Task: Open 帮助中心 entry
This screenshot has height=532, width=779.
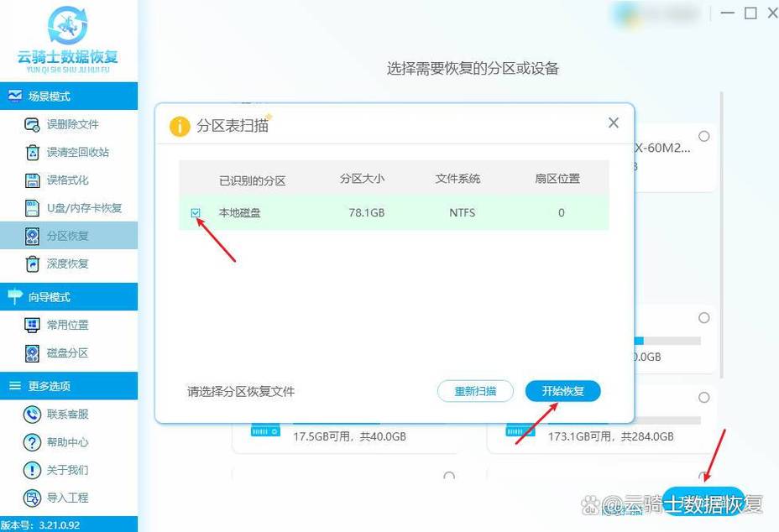Action: tap(69, 442)
